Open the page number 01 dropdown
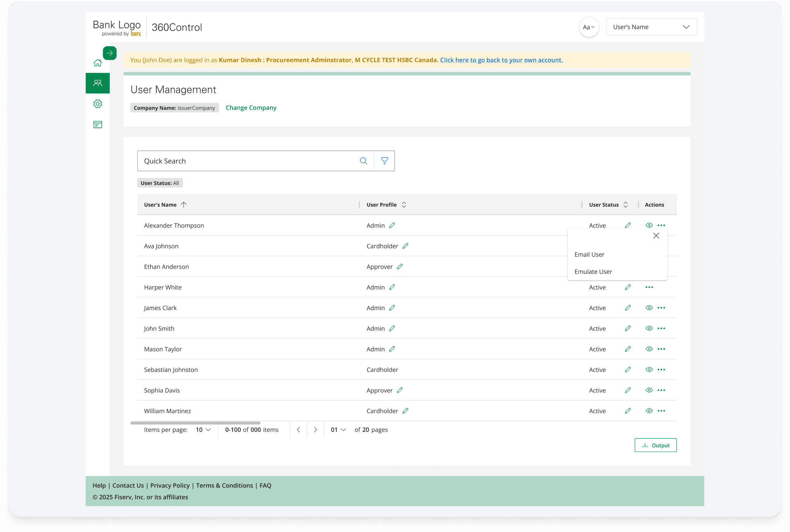 pos(338,430)
